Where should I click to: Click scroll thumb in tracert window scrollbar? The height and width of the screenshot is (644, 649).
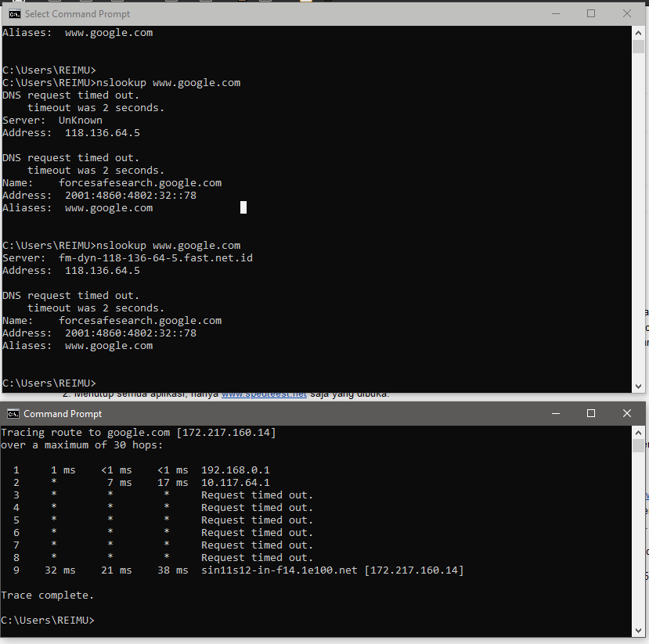(638, 445)
